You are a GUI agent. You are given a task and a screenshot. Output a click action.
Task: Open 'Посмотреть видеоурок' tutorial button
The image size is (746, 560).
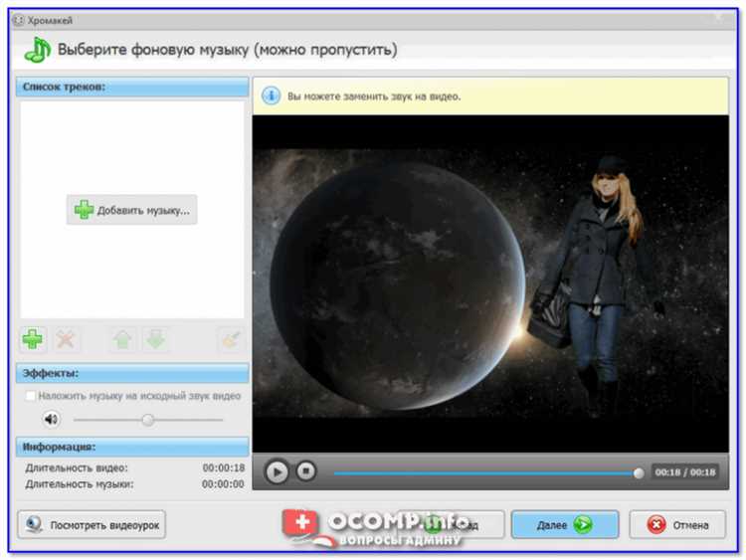tap(92, 524)
